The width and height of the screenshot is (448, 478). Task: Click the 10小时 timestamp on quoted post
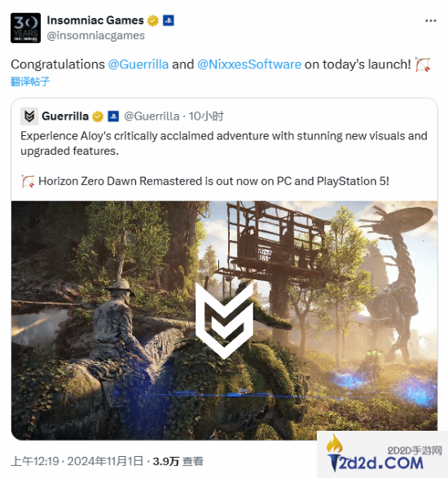(206, 116)
